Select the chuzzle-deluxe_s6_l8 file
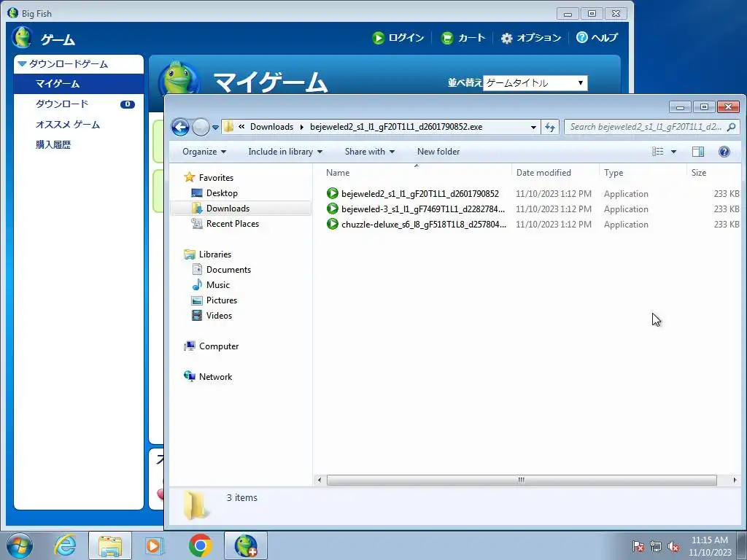This screenshot has width=747, height=560. (x=424, y=225)
